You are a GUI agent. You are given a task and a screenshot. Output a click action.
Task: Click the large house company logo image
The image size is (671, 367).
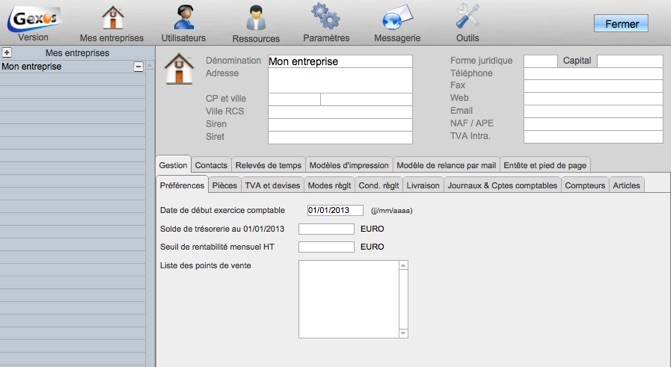(179, 69)
